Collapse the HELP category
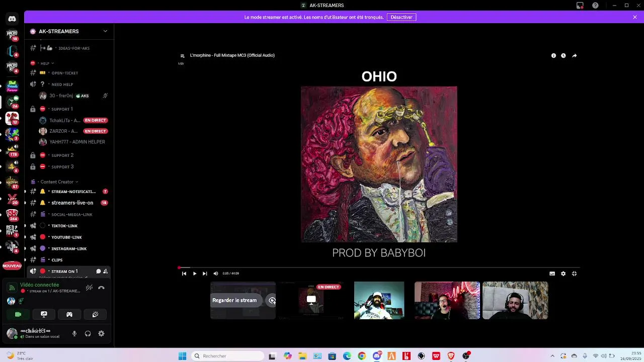Viewport: 644px width, 362px height. tap(46, 63)
